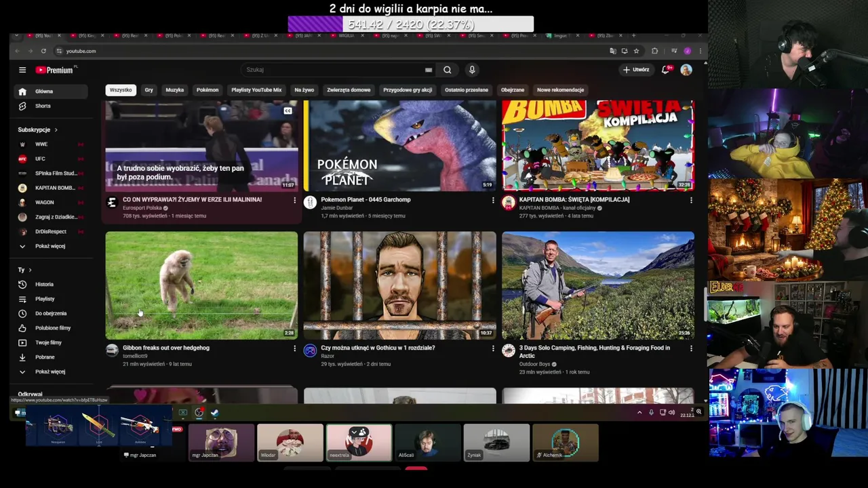Open browser extensions puzzle icon
Image resolution: width=868 pixels, height=488 pixels.
[654, 51]
